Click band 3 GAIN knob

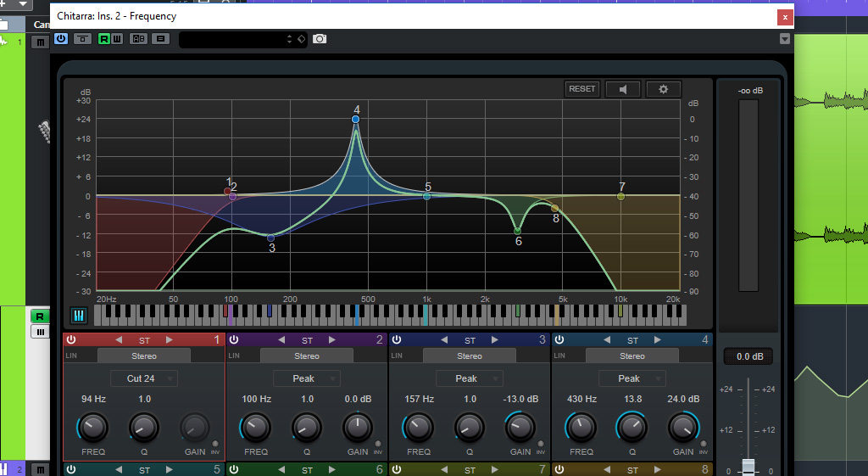pos(520,428)
